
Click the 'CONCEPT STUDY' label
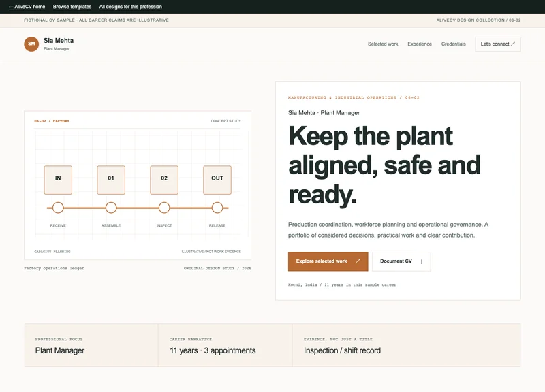[225, 121]
